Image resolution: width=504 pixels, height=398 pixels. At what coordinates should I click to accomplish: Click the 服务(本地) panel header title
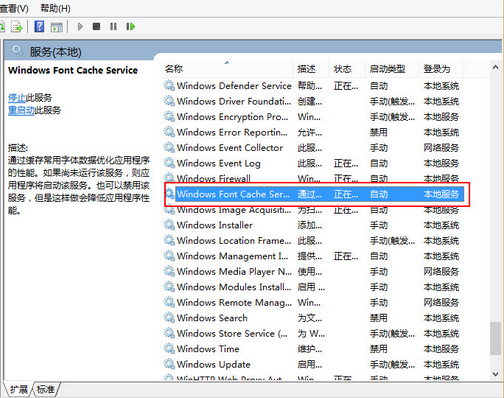click(x=55, y=52)
